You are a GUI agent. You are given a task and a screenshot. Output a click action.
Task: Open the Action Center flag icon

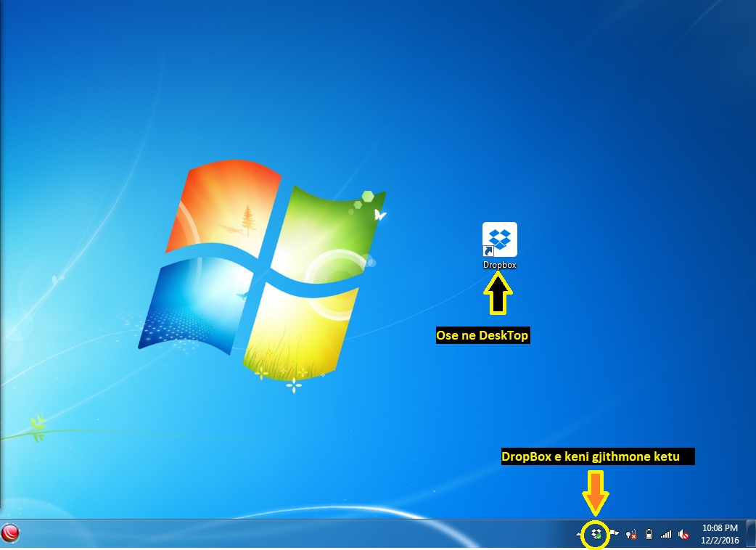click(614, 534)
